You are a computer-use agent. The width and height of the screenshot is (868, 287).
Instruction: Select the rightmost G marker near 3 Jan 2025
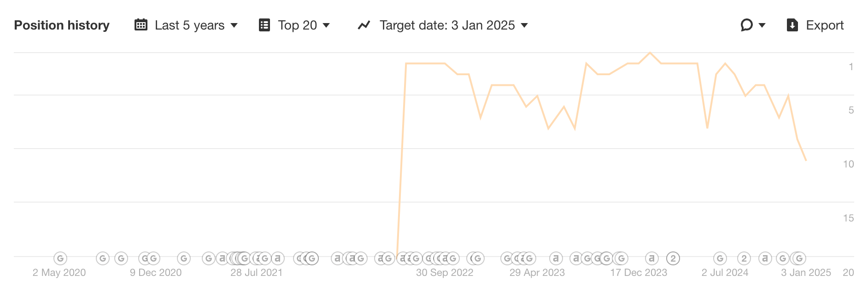click(x=799, y=258)
